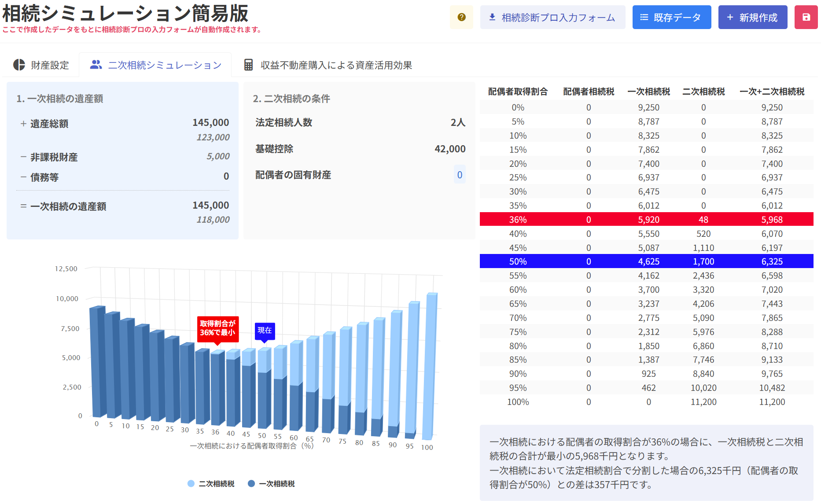Open the 収益不動産購入による資産活用効果 tab
The height and width of the screenshot is (504, 821).
click(x=328, y=65)
